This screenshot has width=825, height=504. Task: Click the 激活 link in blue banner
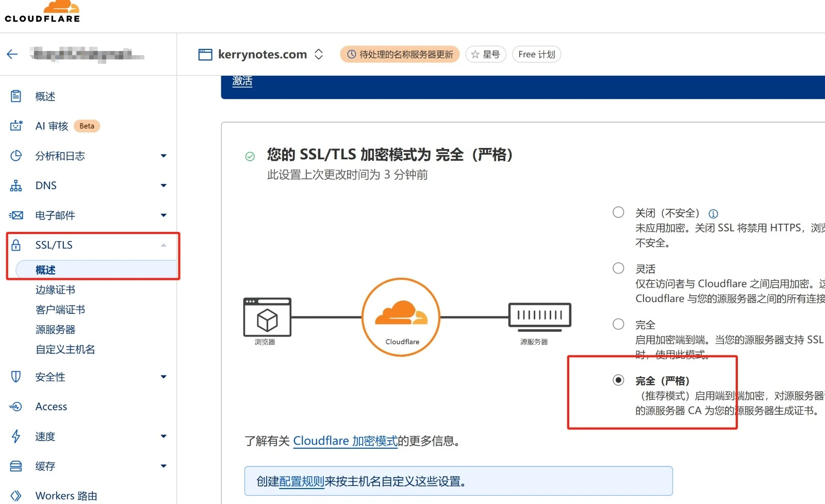coord(242,81)
